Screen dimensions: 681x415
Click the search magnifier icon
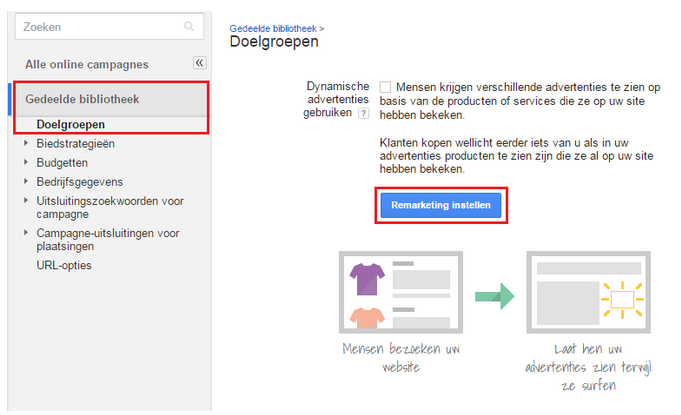[x=189, y=26]
